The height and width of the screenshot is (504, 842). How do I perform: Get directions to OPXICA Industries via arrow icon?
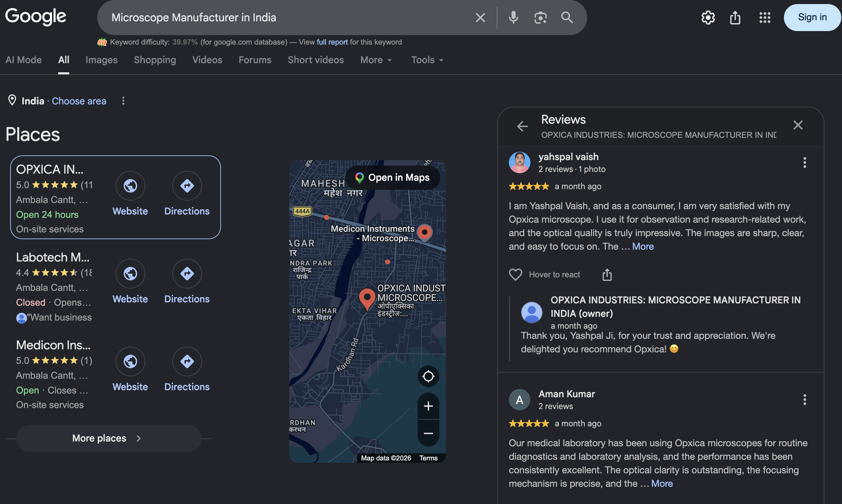click(x=187, y=186)
